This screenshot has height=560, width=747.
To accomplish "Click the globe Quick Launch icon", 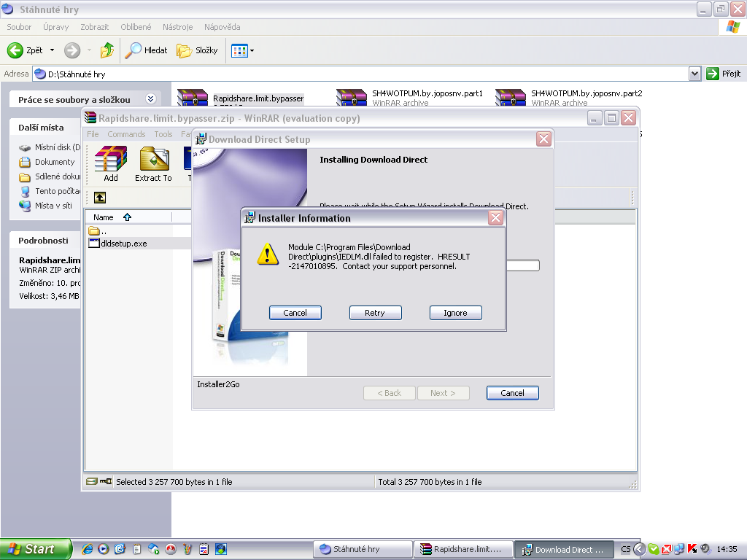I will 220,549.
